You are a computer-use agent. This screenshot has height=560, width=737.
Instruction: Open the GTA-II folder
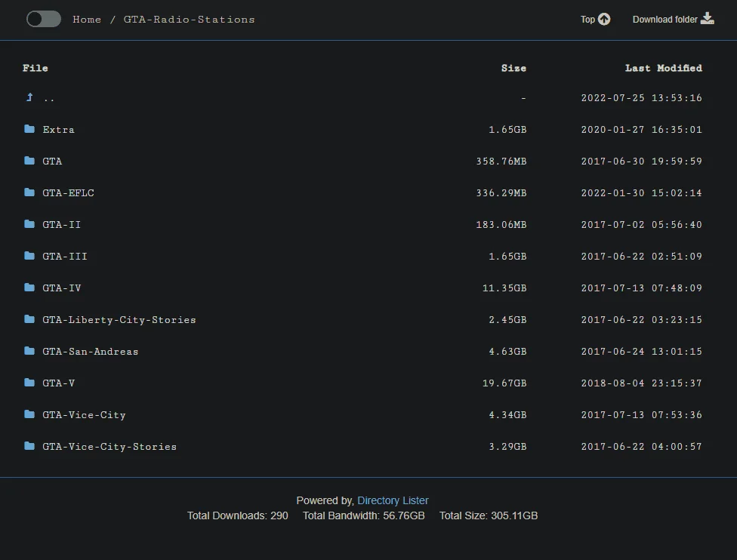click(x=62, y=225)
